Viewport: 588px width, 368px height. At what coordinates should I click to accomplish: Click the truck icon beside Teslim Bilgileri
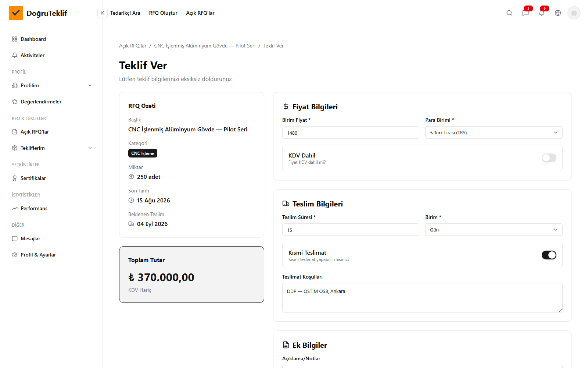(x=286, y=204)
